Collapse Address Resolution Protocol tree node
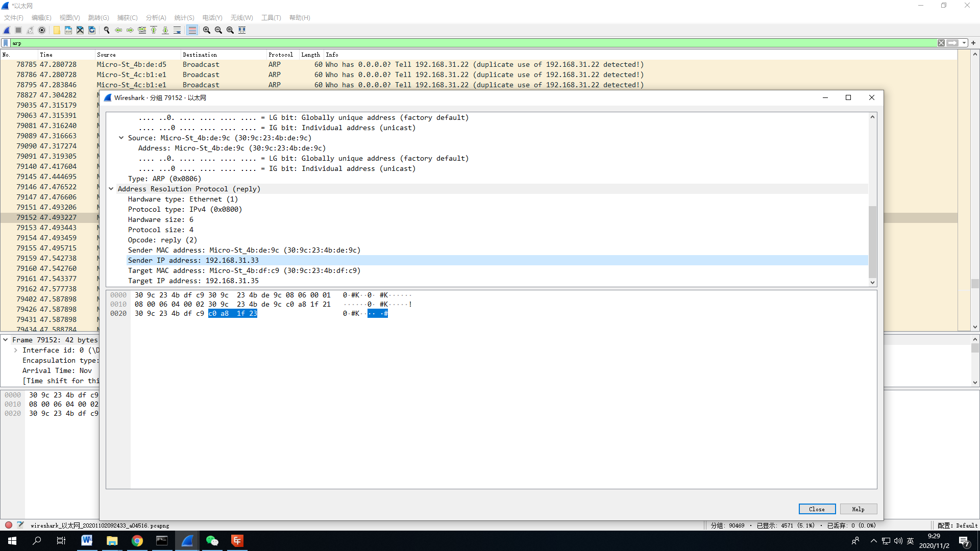The image size is (980, 551). (x=111, y=189)
